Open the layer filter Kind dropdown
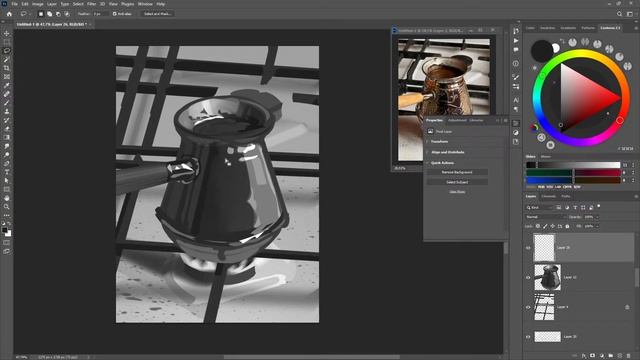Screen dimensions: 640x360 pos(539,208)
